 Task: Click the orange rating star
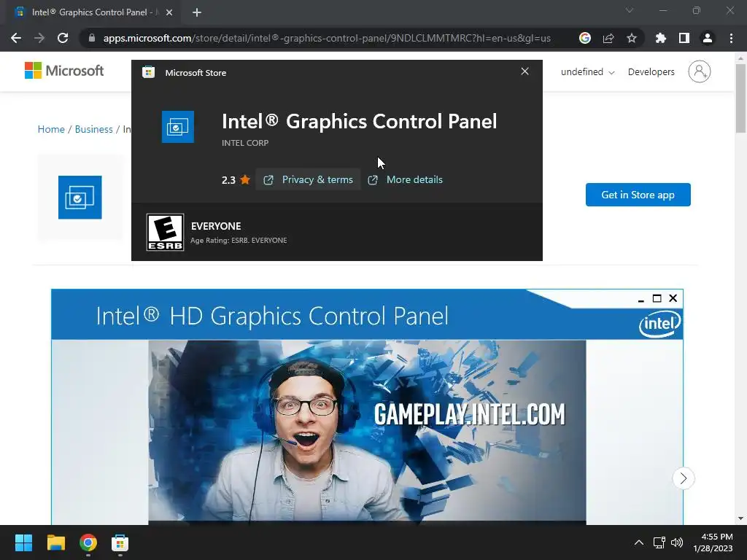[x=245, y=179]
